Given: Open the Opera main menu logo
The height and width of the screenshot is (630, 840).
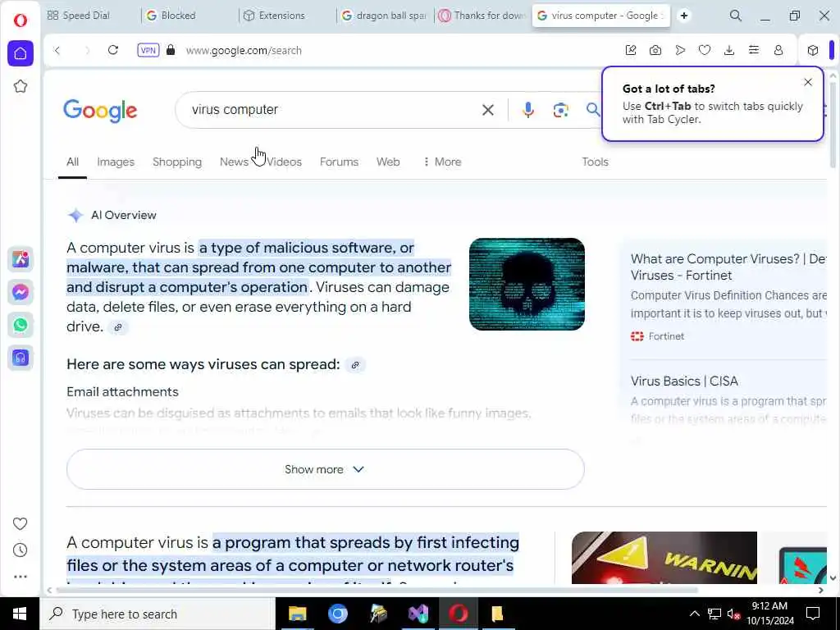Looking at the screenshot, I should [x=20, y=21].
